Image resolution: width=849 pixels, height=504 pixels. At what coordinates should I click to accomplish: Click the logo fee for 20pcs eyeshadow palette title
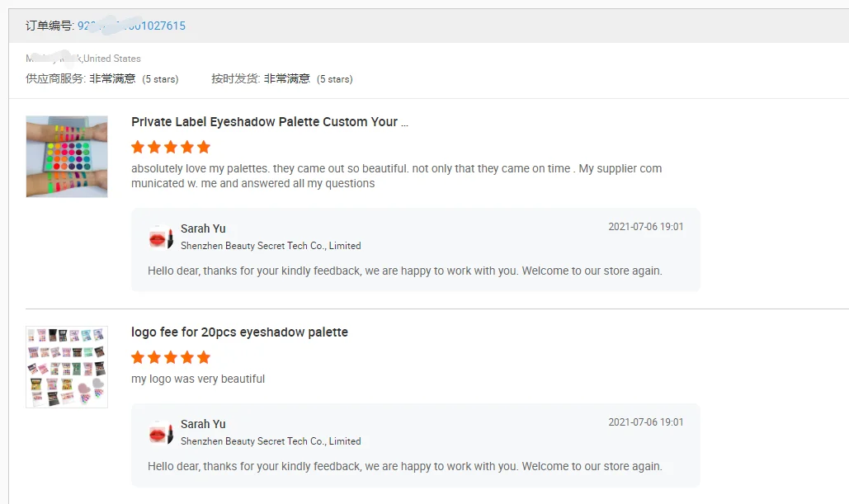point(239,332)
